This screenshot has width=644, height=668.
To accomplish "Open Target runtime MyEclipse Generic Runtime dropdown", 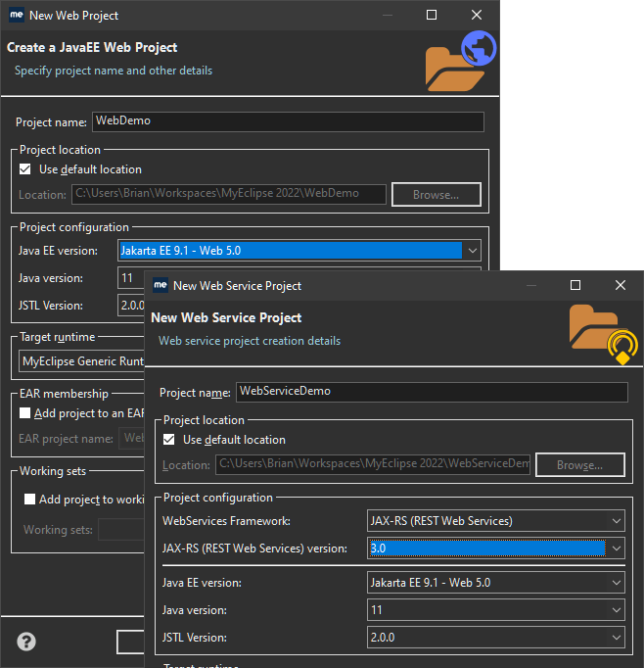I will [82, 361].
